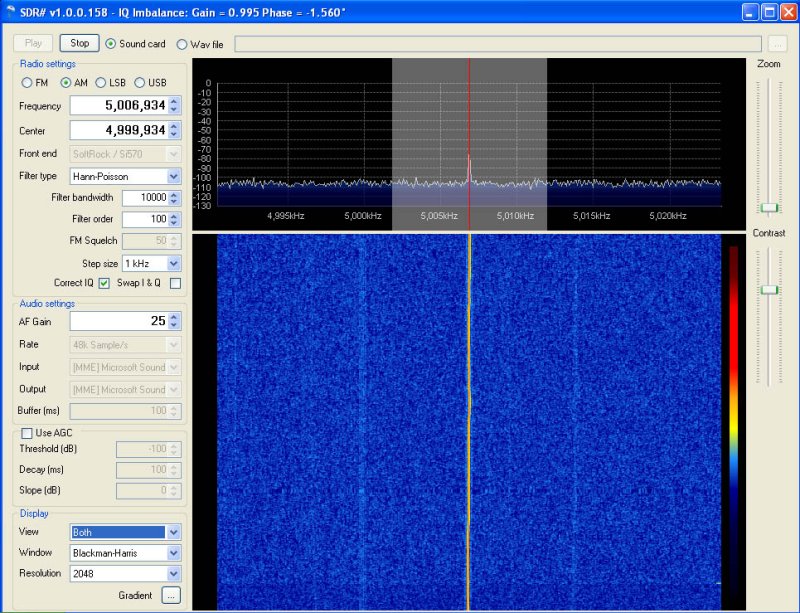Viewport: 800px width, 613px height.
Task: Click the Frequency value field
Action: (119, 105)
